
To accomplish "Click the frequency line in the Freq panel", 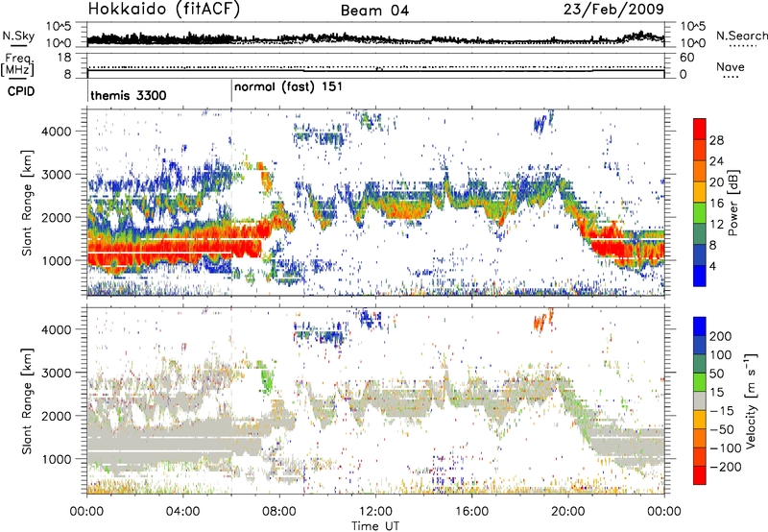I will (x=375, y=71).
